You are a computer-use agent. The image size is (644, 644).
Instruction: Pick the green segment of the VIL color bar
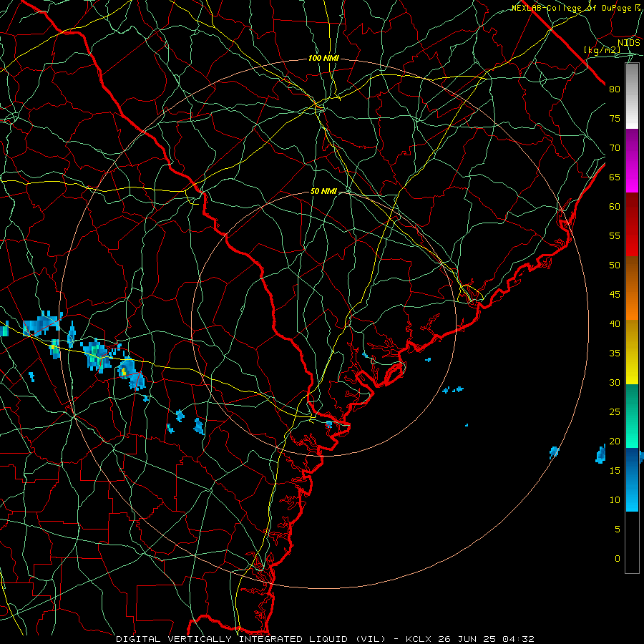(x=632, y=416)
